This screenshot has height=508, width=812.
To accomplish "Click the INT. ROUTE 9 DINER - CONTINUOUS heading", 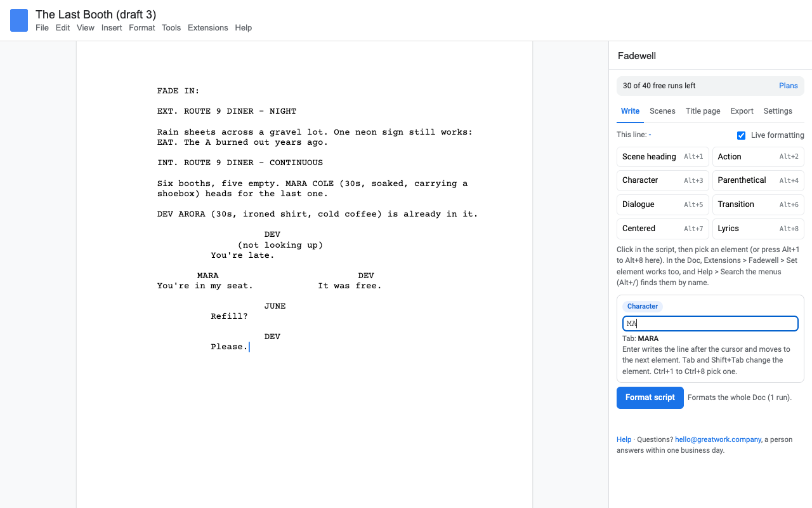I will pyautogui.click(x=240, y=163).
